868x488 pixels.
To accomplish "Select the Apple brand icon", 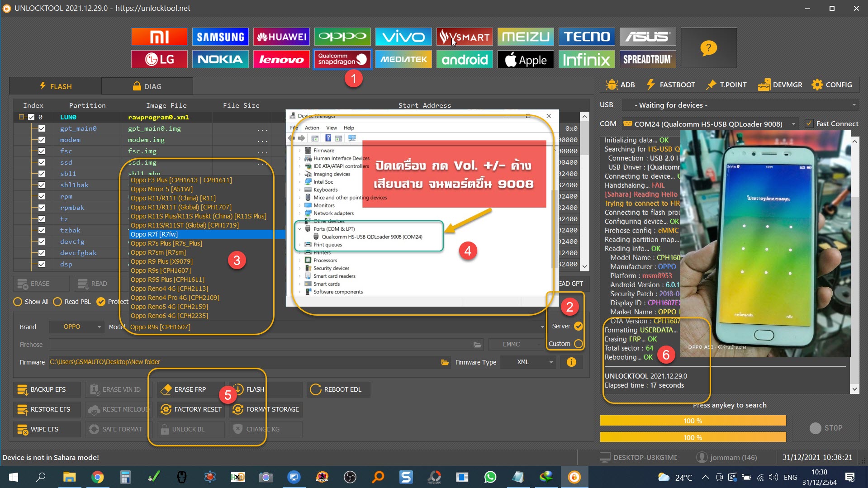I will (x=526, y=59).
